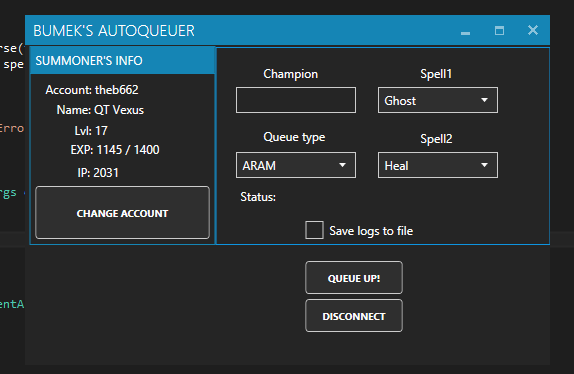574x374 pixels.
Task: Click the BUMEK'S AUTOQUEUER title text
Action: 114,31
